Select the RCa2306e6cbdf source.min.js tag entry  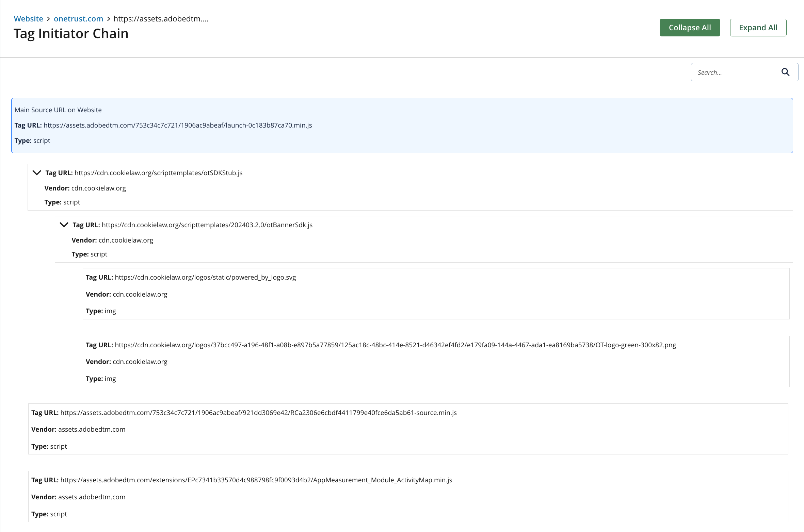pos(408,429)
